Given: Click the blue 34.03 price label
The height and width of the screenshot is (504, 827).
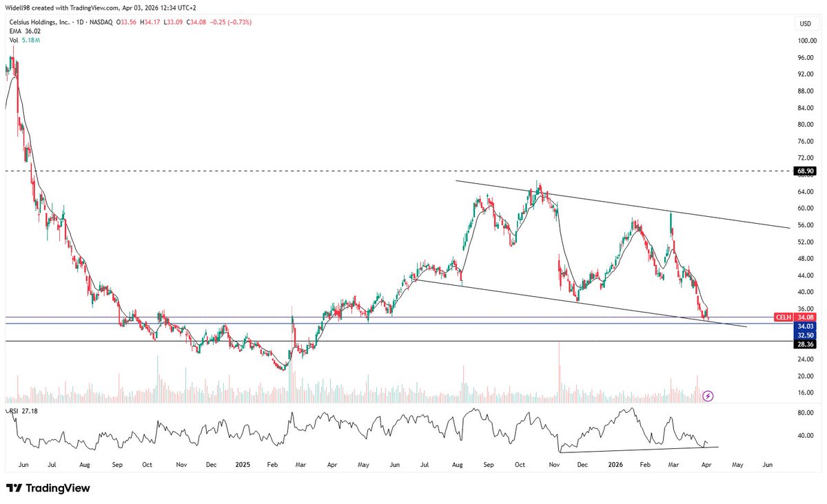Looking at the screenshot, I should 805,326.
